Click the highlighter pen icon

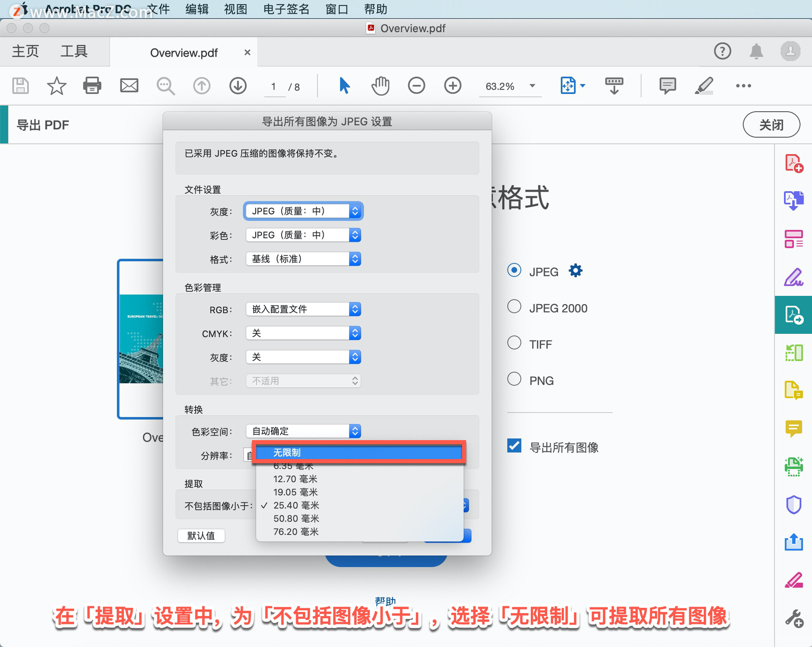[704, 85]
